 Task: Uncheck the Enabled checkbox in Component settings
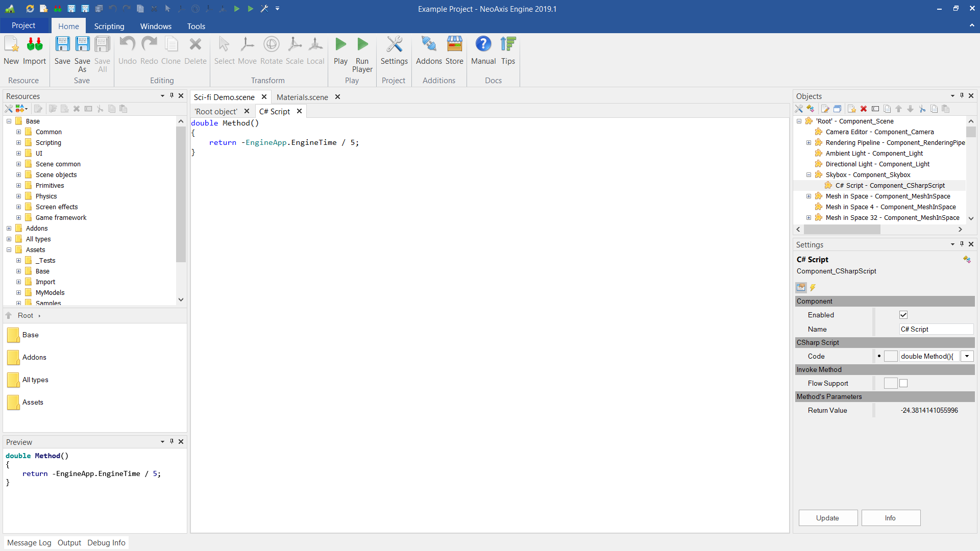[903, 315]
